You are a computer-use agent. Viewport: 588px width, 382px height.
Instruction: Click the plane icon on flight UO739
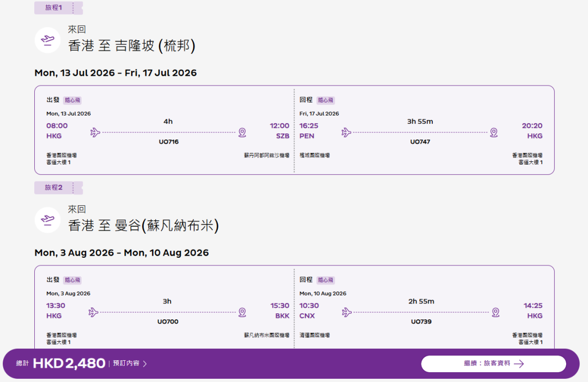[347, 312]
